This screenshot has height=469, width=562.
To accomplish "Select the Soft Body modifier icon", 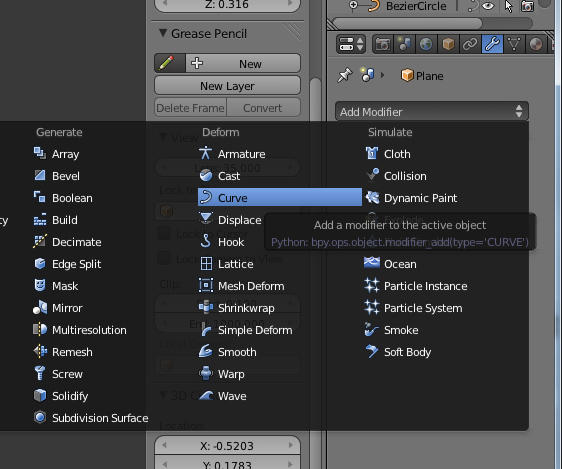I will pyautogui.click(x=372, y=351).
